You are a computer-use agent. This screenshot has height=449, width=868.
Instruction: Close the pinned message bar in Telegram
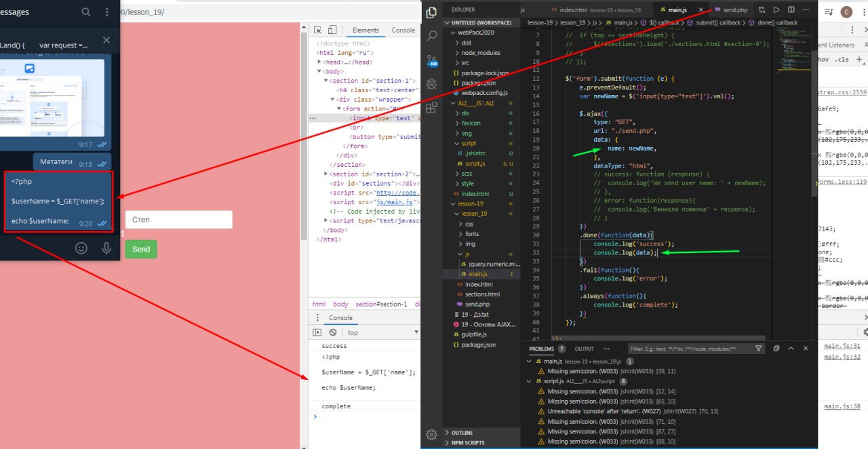tap(106, 41)
